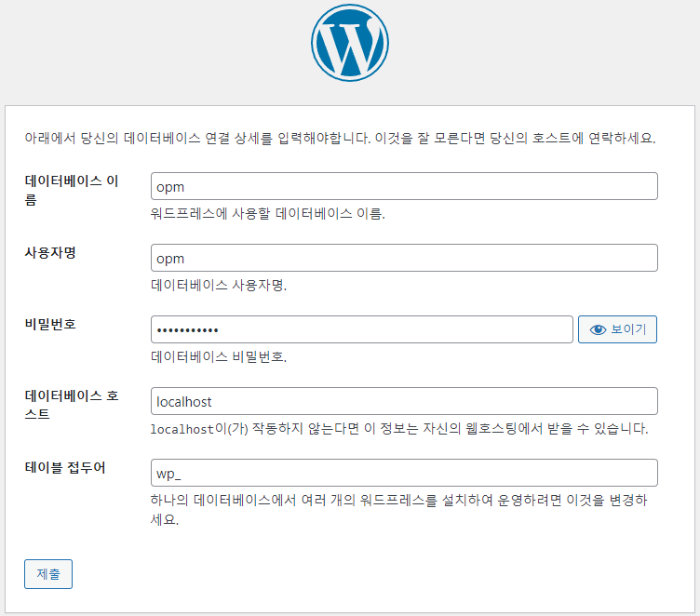
Task: Click the 사용자명 label
Action: [50, 253]
